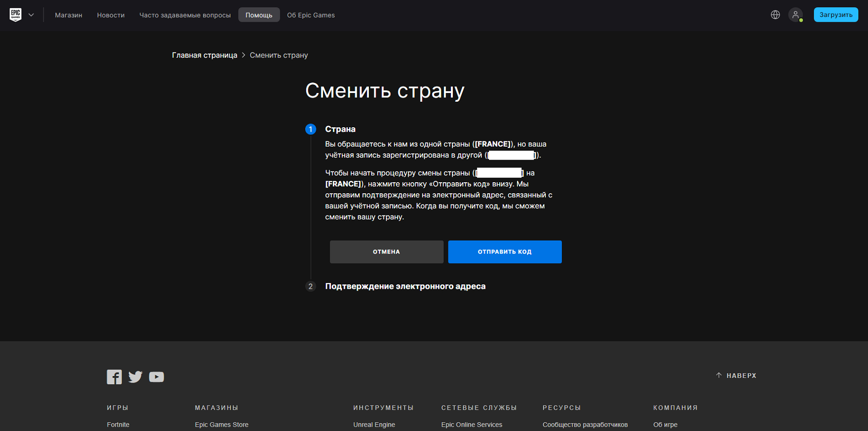This screenshot has height=431, width=868.
Task: Select the Помощь navigation tab
Action: point(259,15)
